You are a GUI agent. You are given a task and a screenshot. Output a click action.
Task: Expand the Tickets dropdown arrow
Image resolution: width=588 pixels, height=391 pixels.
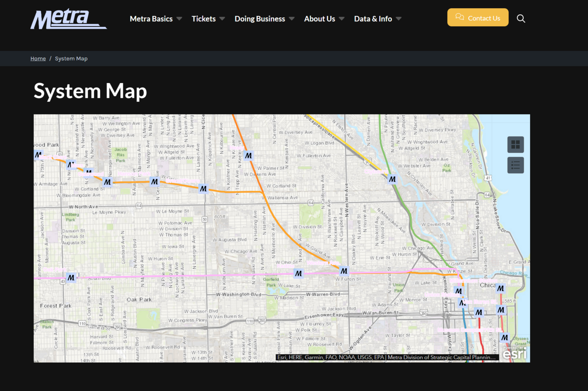coord(222,19)
